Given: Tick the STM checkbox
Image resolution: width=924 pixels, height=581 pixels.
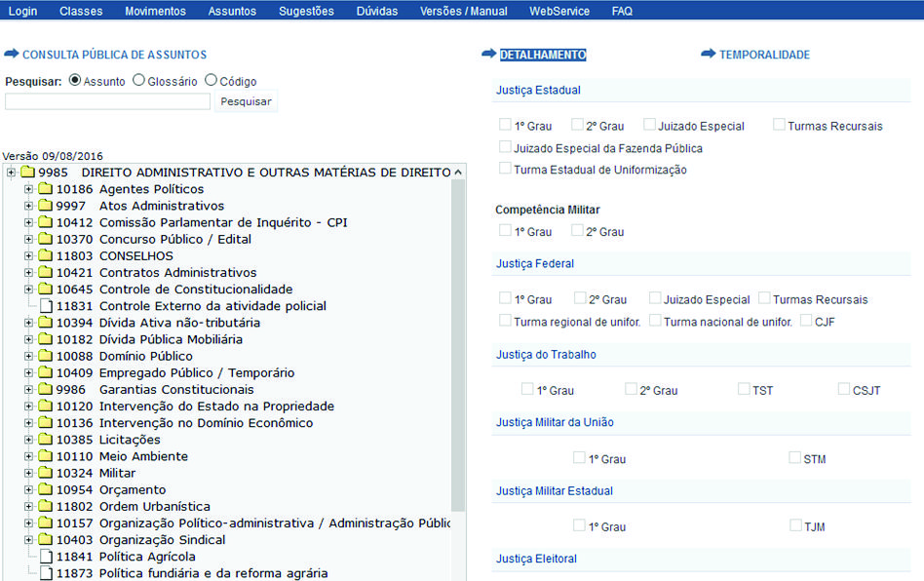Looking at the screenshot, I should (795, 457).
